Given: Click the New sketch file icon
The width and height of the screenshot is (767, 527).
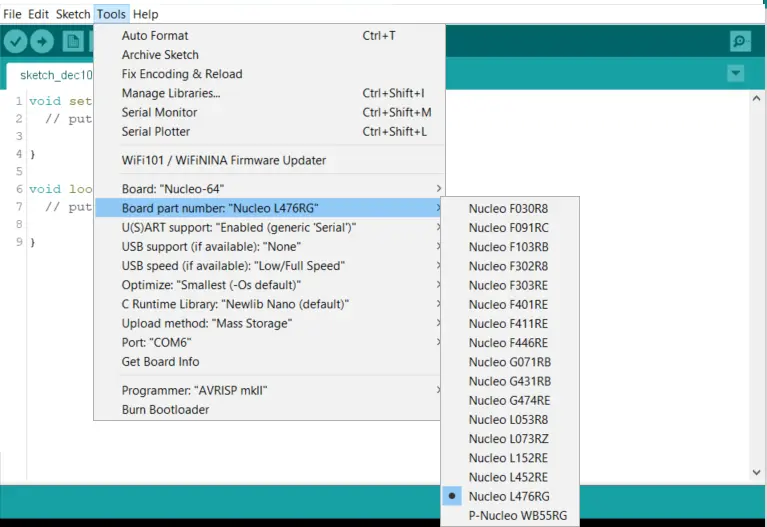Looking at the screenshot, I should point(73,41).
